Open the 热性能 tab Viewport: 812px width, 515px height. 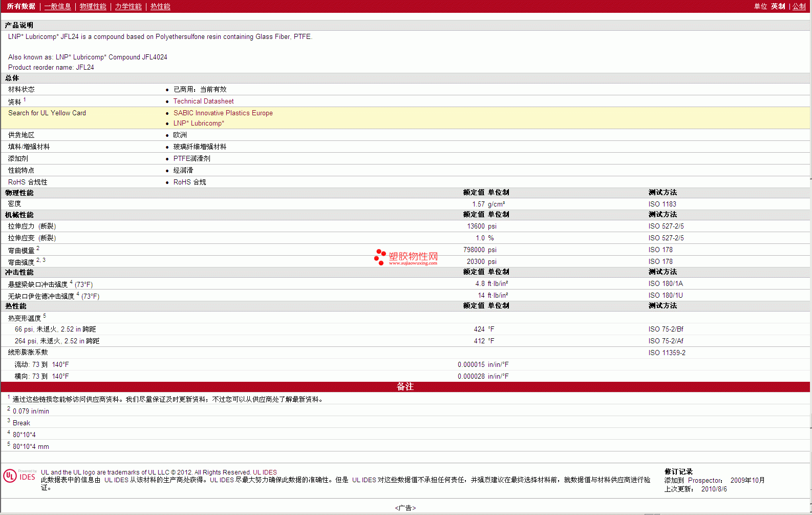click(x=160, y=6)
